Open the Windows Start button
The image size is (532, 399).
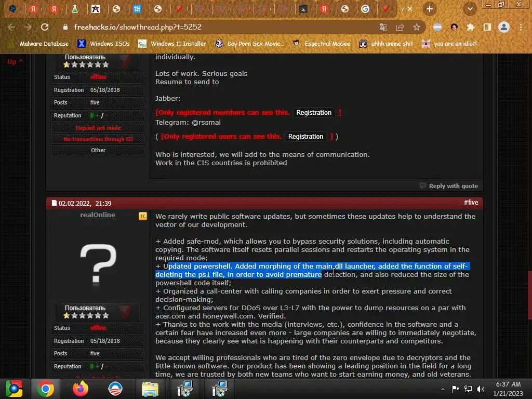coord(14,389)
